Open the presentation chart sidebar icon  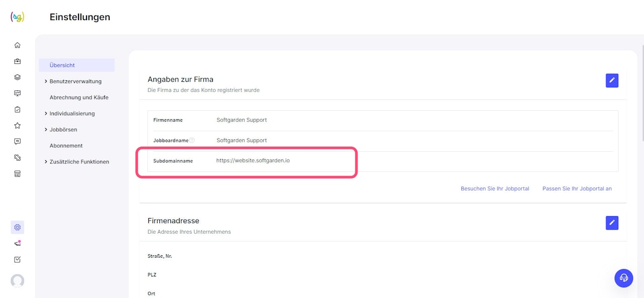(x=18, y=93)
